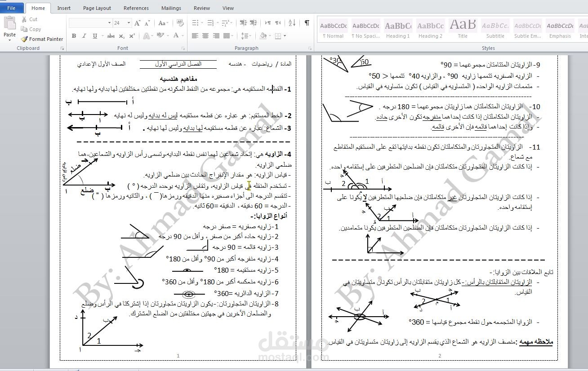Click the Sort A-Z icon
Image resolution: width=588 pixels, height=371 pixels.
pos(292,22)
